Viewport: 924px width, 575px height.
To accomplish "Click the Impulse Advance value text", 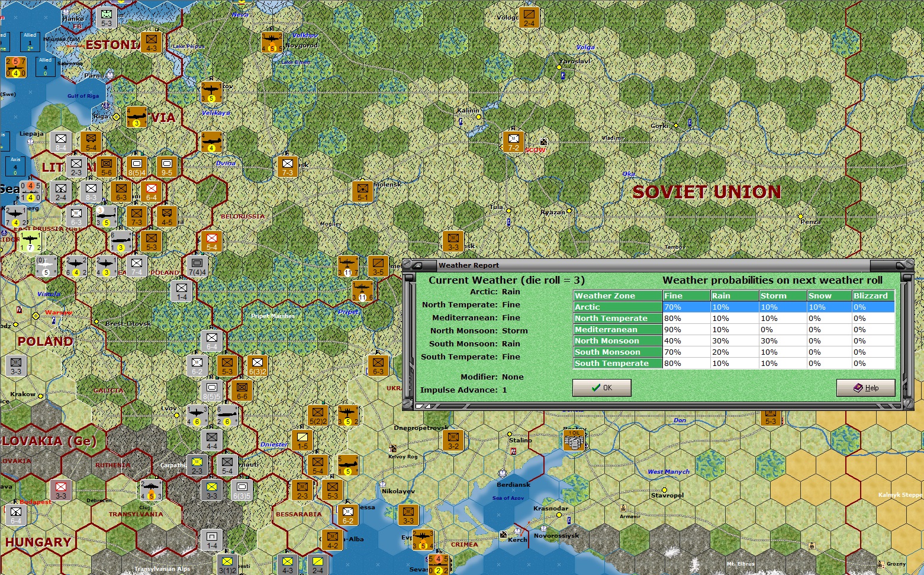I will coord(505,390).
